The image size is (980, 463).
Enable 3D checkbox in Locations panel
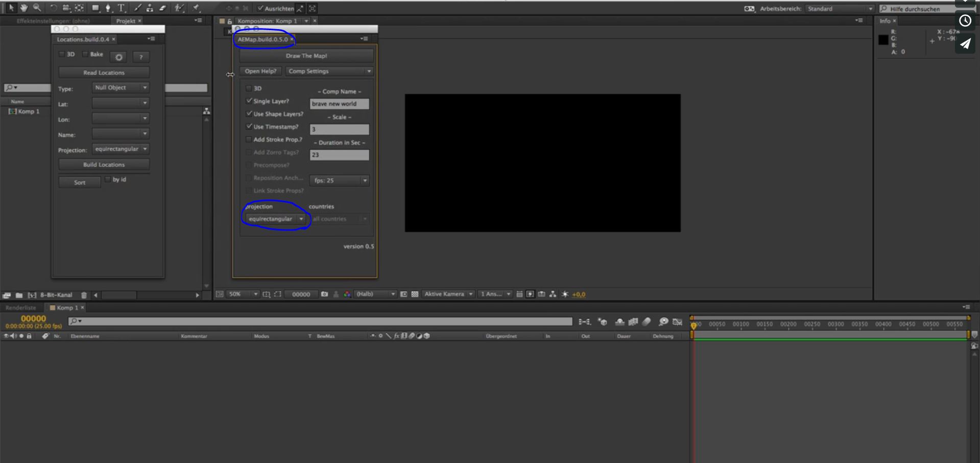[x=62, y=54]
